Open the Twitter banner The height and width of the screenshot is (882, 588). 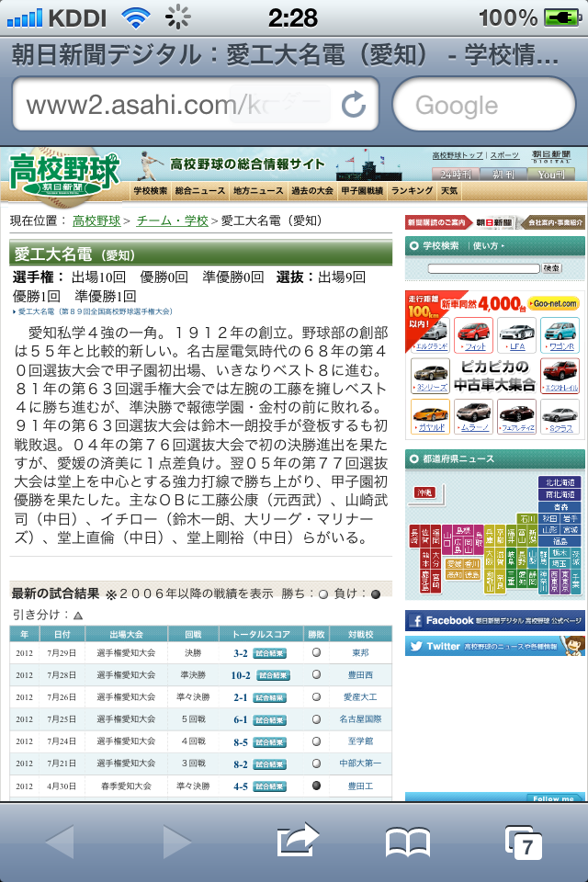pyautogui.click(x=495, y=646)
